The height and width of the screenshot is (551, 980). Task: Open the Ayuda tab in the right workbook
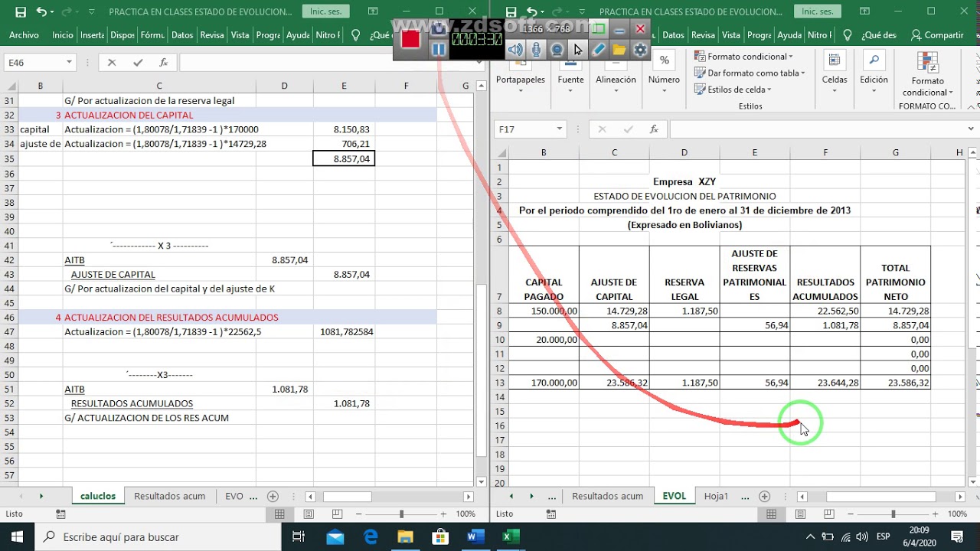click(x=789, y=35)
